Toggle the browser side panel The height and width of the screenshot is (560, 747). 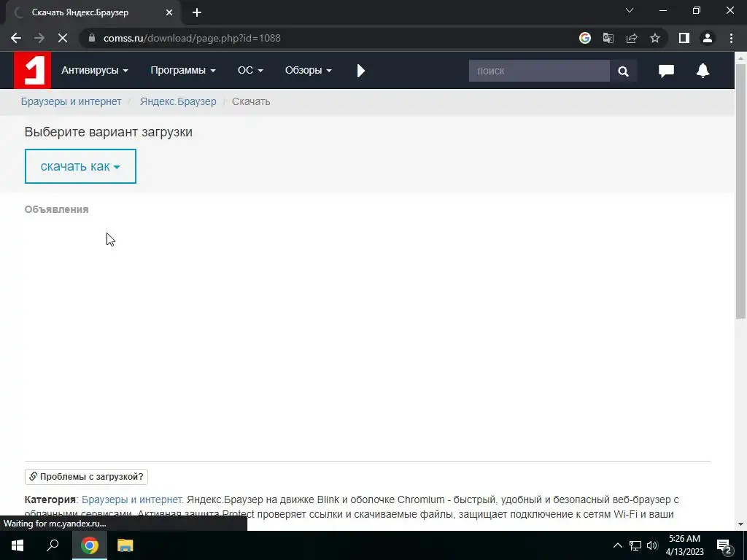(x=684, y=38)
